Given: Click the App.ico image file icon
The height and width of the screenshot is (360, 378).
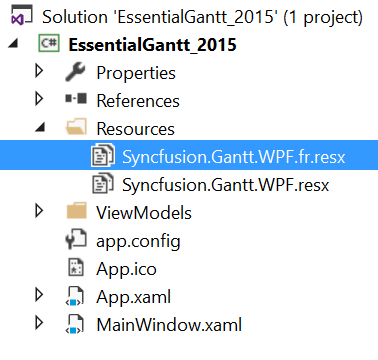Looking at the screenshot, I should [x=76, y=267].
